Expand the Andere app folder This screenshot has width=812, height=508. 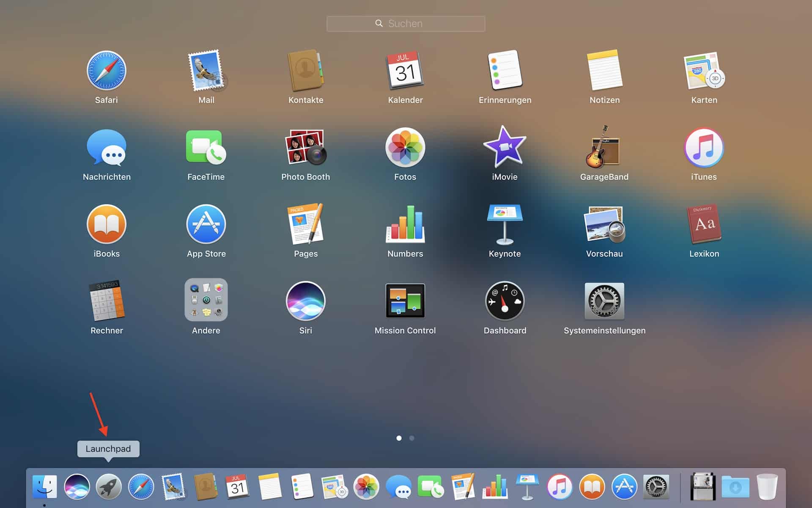pyautogui.click(x=206, y=300)
